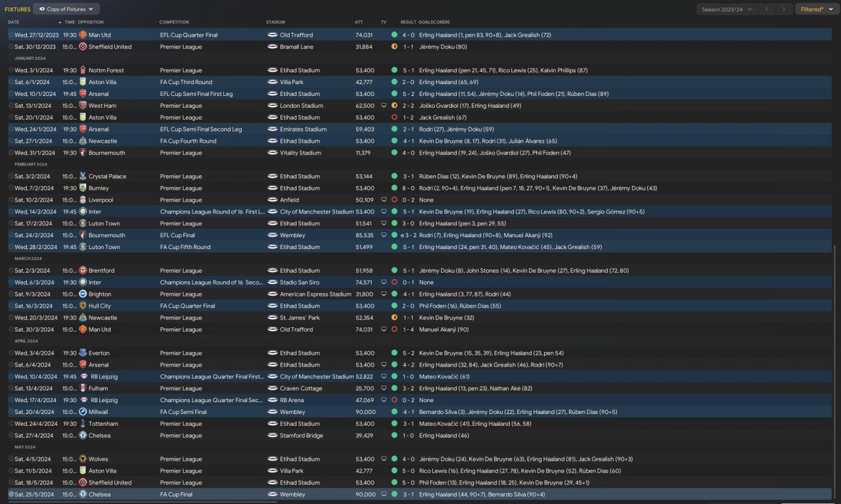This screenshot has height=504, width=841.
Task: Tick the selection circle for Wed, 27/12/2023
Action: (11, 35)
